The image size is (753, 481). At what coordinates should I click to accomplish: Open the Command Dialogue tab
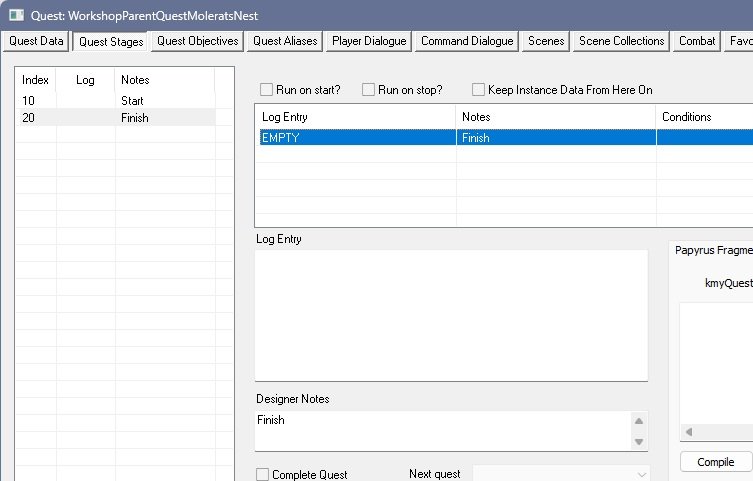(x=467, y=41)
